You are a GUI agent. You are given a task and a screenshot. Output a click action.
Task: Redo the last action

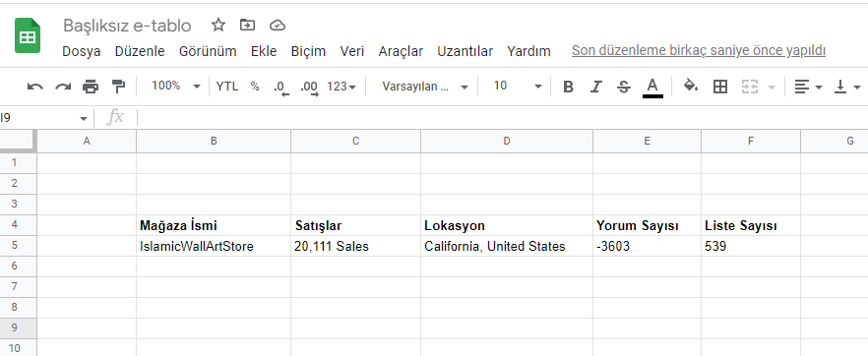63,87
